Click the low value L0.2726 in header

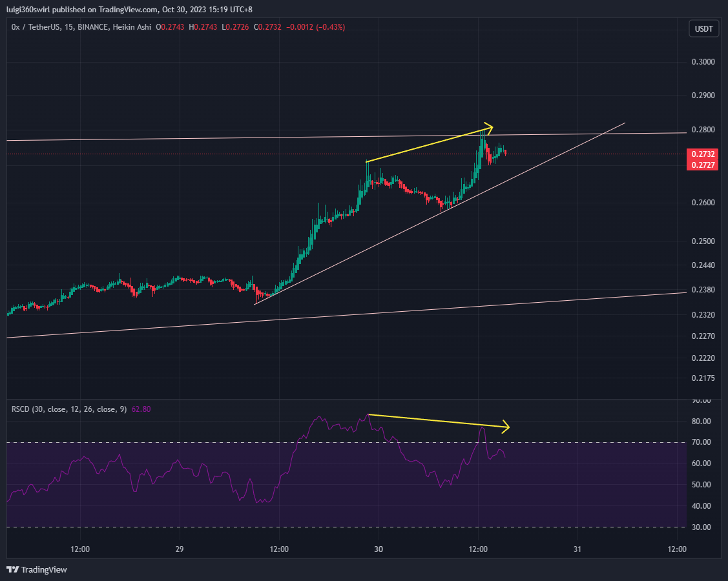click(235, 27)
